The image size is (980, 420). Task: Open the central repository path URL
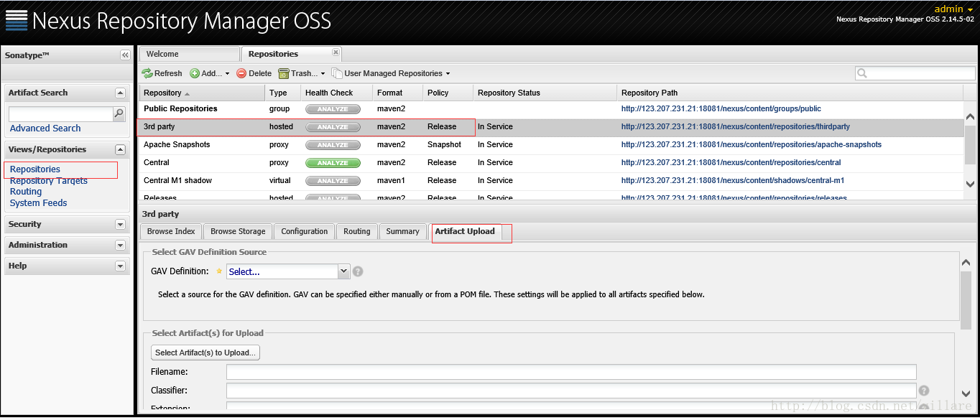click(731, 163)
